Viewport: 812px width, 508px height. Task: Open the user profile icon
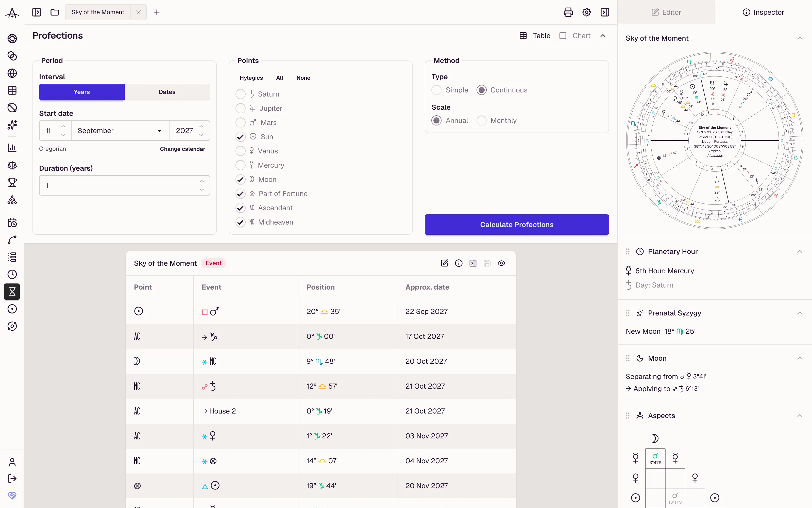pyautogui.click(x=12, y=462)
